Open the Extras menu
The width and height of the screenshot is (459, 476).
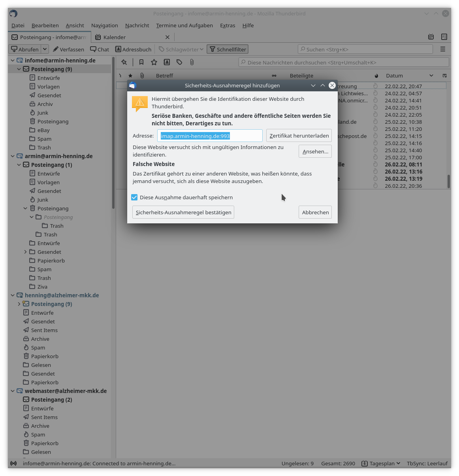coord(228,25)
